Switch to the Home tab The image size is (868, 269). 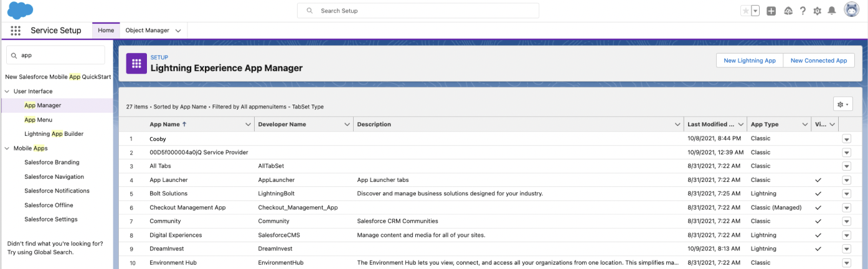[106, 31]
